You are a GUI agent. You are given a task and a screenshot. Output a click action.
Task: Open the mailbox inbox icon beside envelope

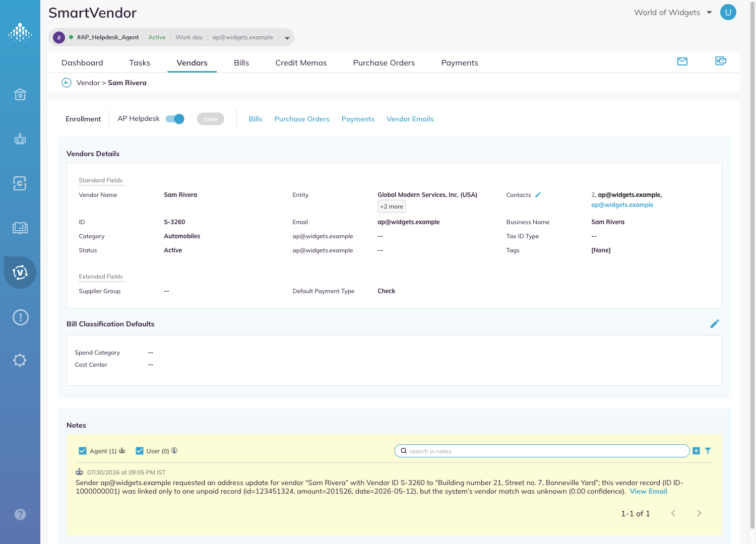pyautogui.click(x=721, y=61)
